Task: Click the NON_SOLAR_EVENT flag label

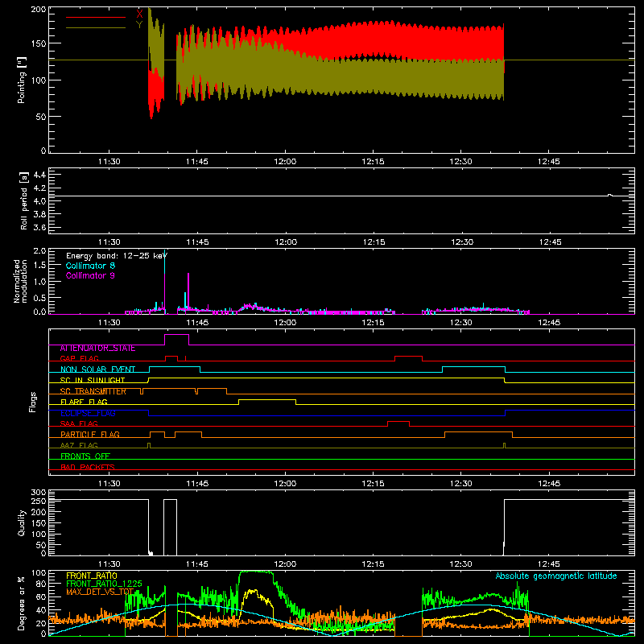Action: (x=97, y=369)
